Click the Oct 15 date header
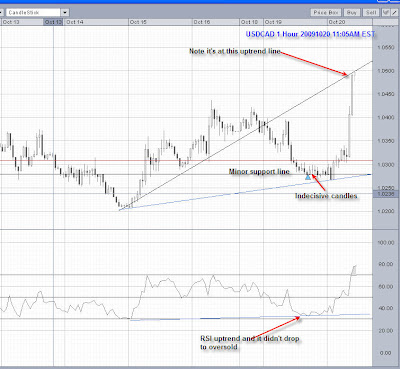This screenshot has height=369, width=400. [x=138, y=22]
